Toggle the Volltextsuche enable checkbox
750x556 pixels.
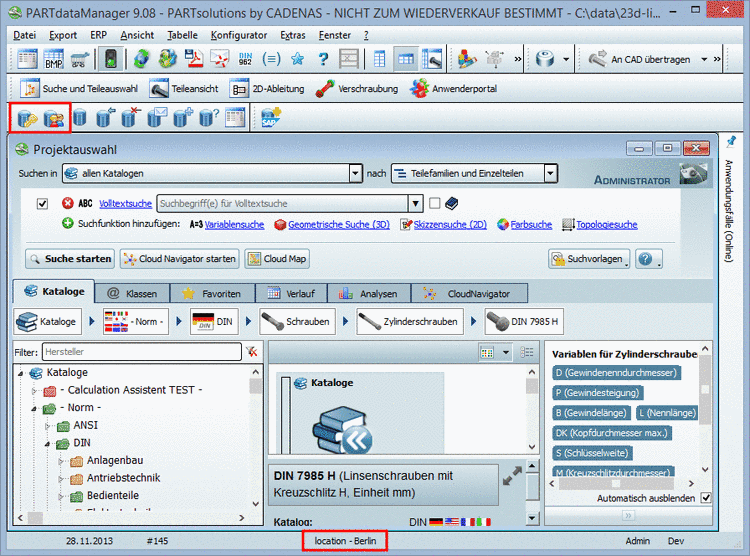[x=42, y=204]
